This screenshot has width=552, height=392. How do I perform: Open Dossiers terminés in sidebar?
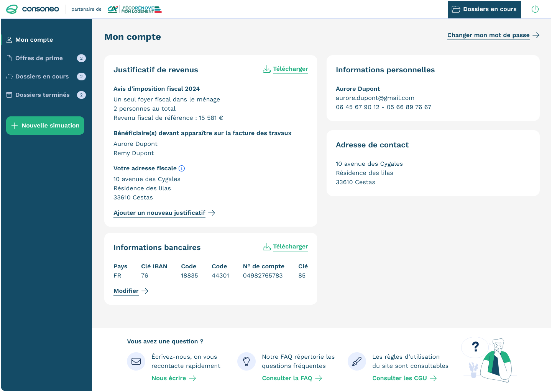coord(42,95)
